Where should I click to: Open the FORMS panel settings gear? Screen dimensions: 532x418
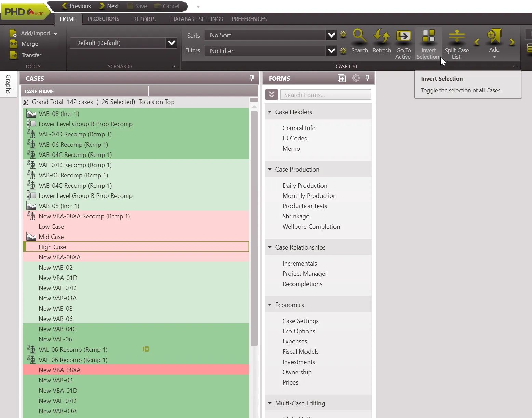(356, 78)
